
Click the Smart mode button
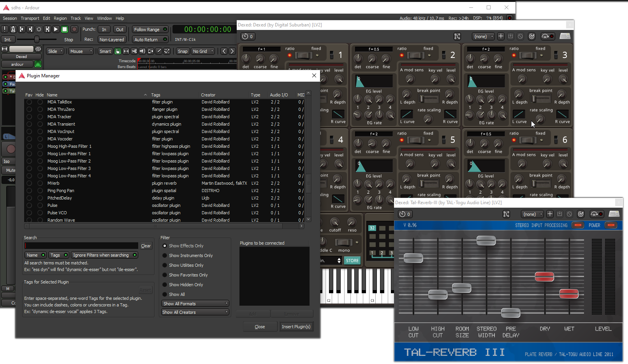coord(105,51)
